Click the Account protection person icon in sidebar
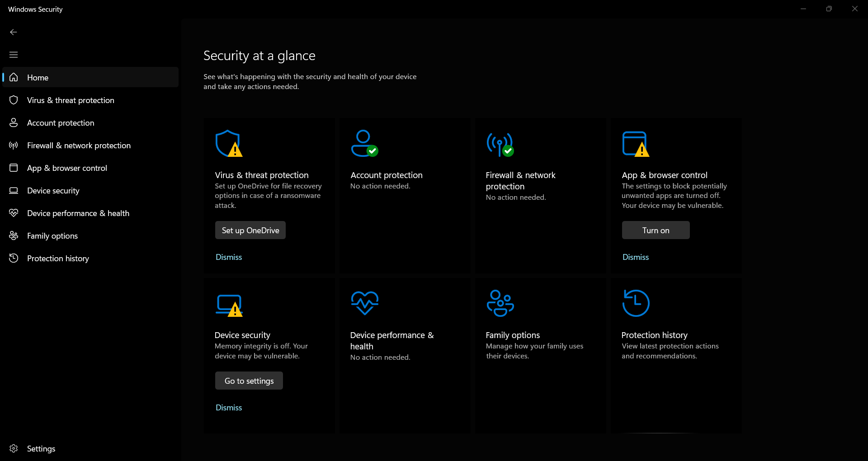This screenshot has height=461, width=868. [x=14, y=122]
